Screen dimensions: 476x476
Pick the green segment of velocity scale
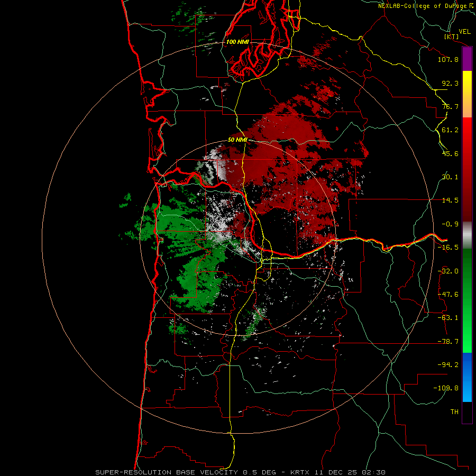tap(467, 300)
